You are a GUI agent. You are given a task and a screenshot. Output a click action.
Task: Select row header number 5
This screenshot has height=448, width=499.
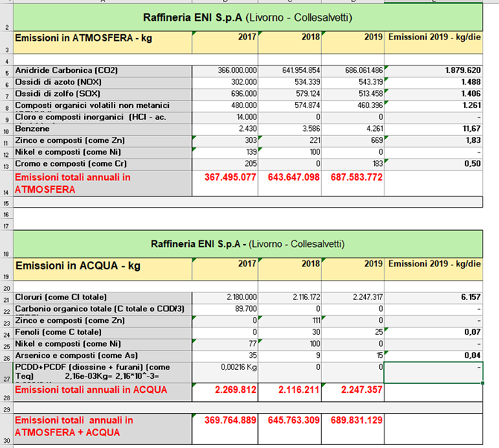tap(7, 71)
